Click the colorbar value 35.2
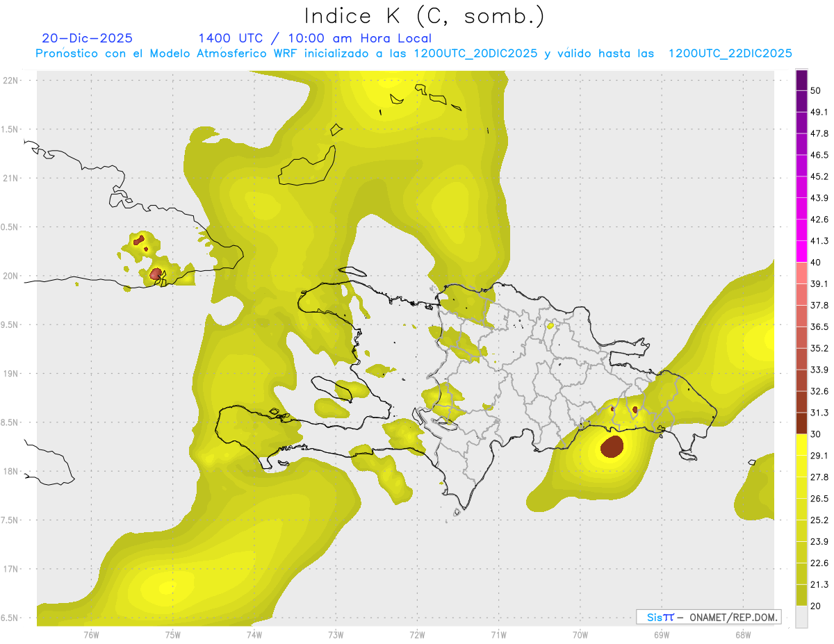The height and width of the screenshot is (644, 834). 819,348
